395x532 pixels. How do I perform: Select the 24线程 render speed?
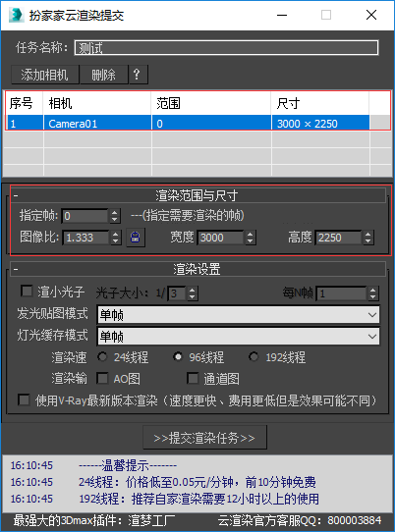click(x=102, y=357)
